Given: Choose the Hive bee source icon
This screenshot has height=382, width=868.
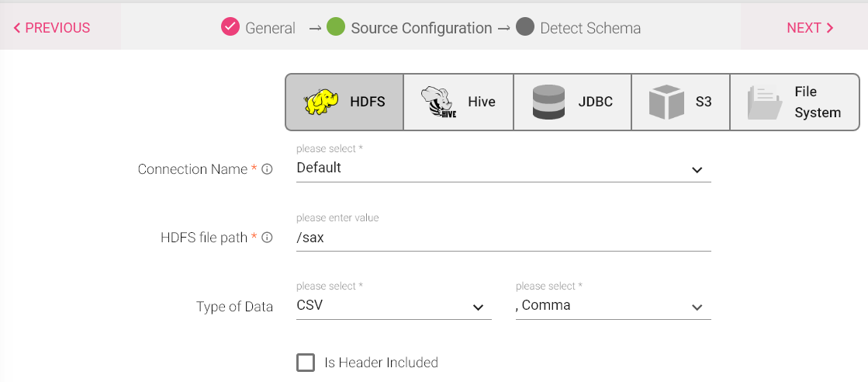Looking at the screenshot, I should (438, 102).
